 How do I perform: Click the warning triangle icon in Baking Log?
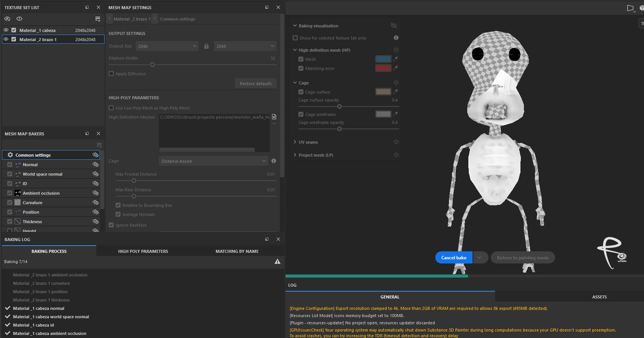(x=278, y=262)
